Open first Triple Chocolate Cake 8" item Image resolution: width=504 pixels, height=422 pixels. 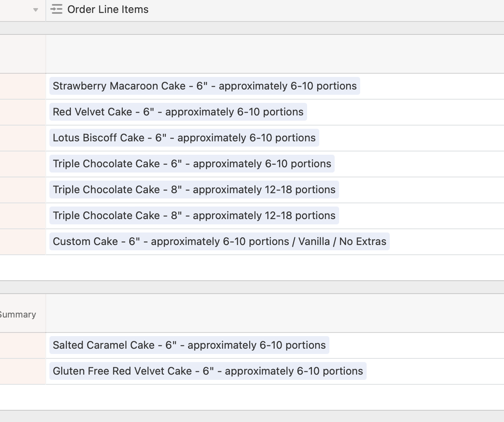pos(194,190)
